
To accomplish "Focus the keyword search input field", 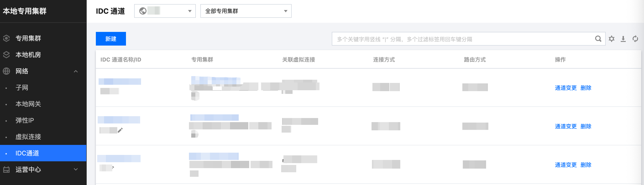I will (463, 39).
